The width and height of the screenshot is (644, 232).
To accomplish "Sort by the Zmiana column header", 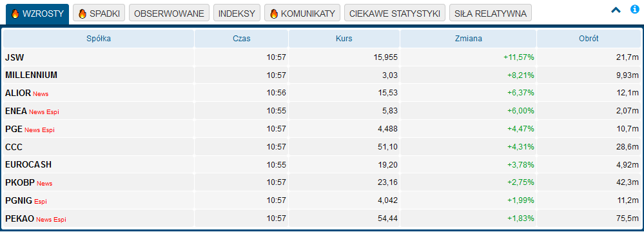I will (468, 39).
